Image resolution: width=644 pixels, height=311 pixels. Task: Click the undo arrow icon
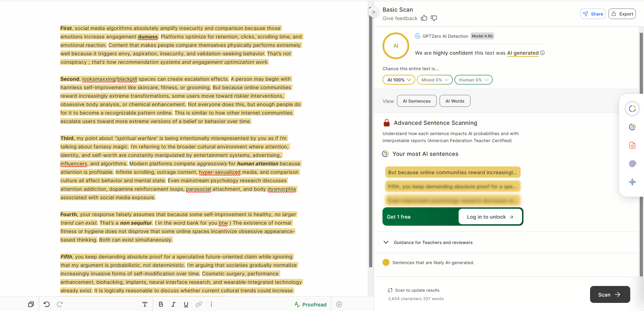[47, 304]
